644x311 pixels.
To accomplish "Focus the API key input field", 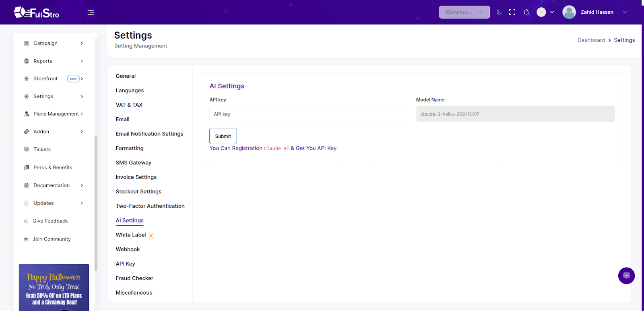I will click(x=309, y=114).
